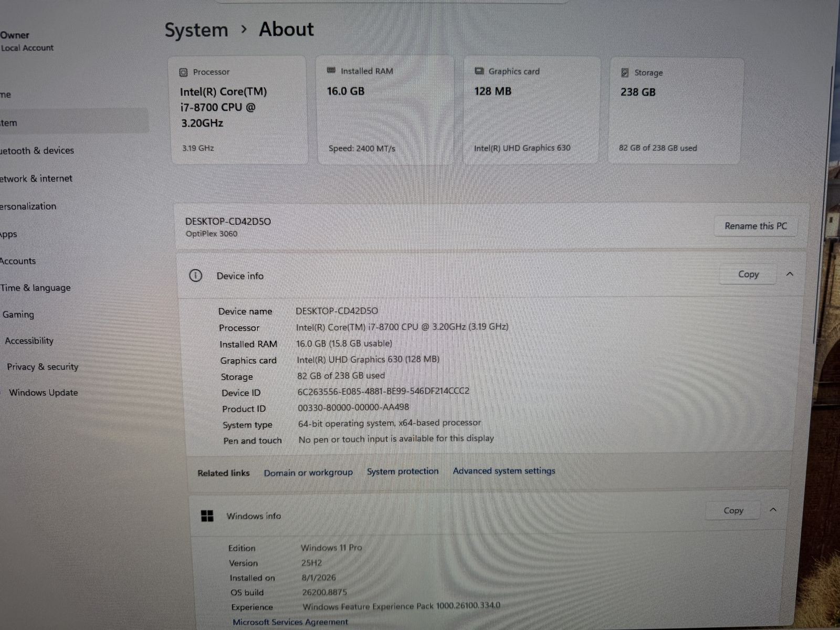Click the Device ID value 6C263556-E085-4881-BE99-546DF214CCC2

tap(383, 391)
